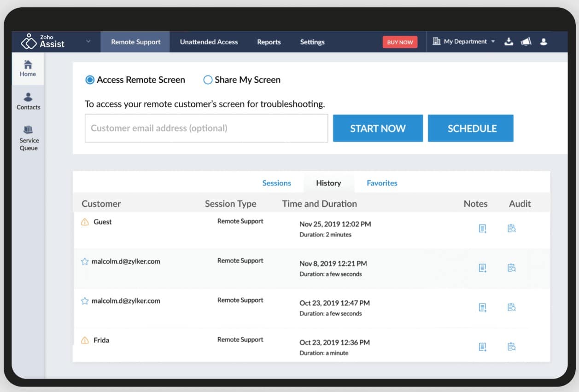The width and height of the screenshot is (579, 392).
Task: View notes for the Guest session
Action: [x=482, y=228]
